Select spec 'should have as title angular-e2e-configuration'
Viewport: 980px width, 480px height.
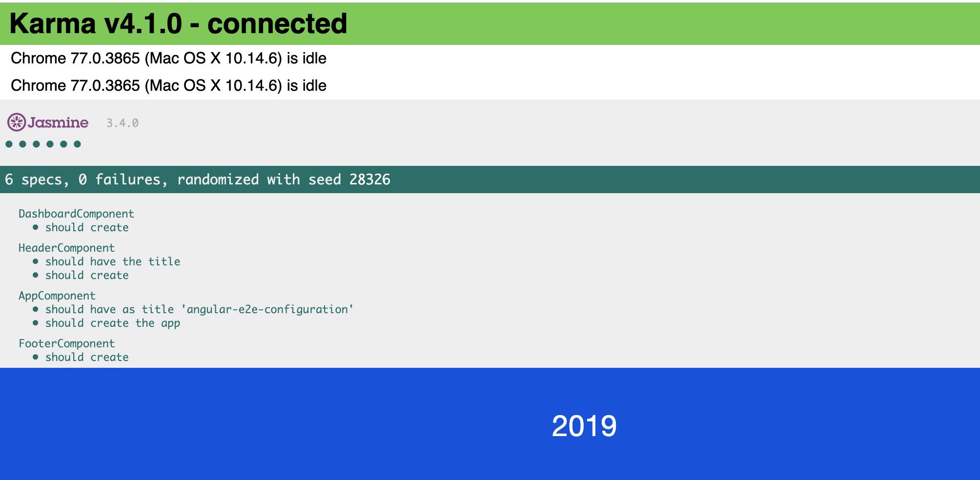click(x=199, y=309)
